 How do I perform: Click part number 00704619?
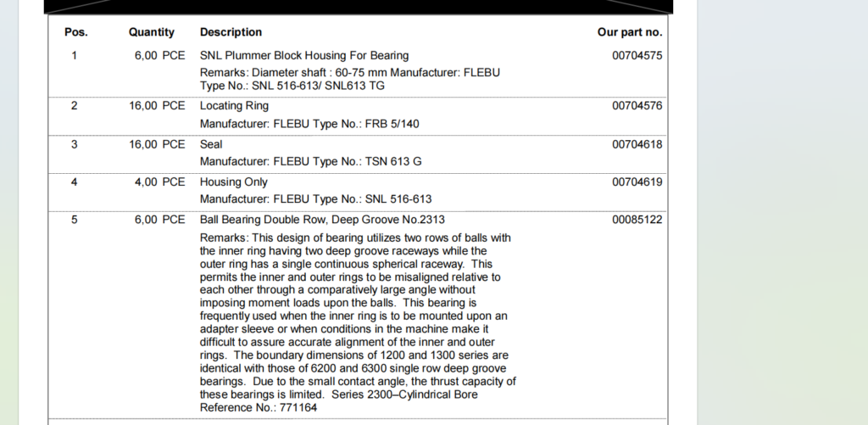pos(637,182)
